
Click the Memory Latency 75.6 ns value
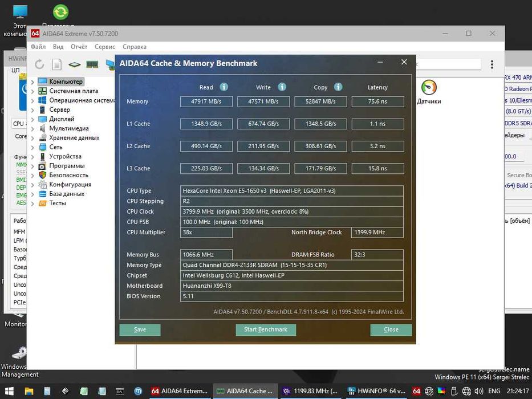pos(377,101)
